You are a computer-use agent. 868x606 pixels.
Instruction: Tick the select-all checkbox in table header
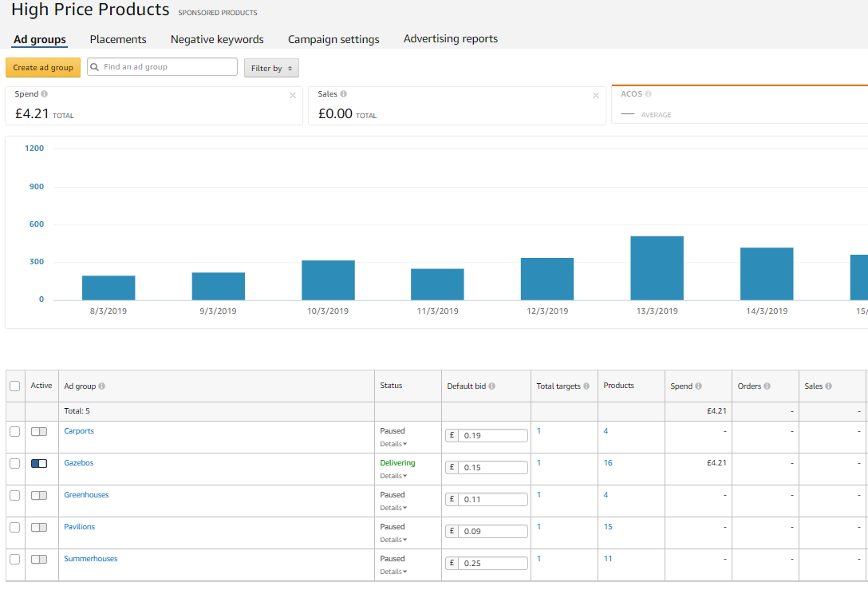(15, 386)
